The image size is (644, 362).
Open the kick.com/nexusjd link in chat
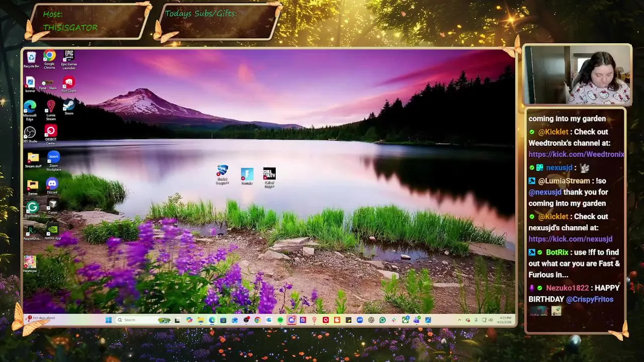tap(570, 239)
